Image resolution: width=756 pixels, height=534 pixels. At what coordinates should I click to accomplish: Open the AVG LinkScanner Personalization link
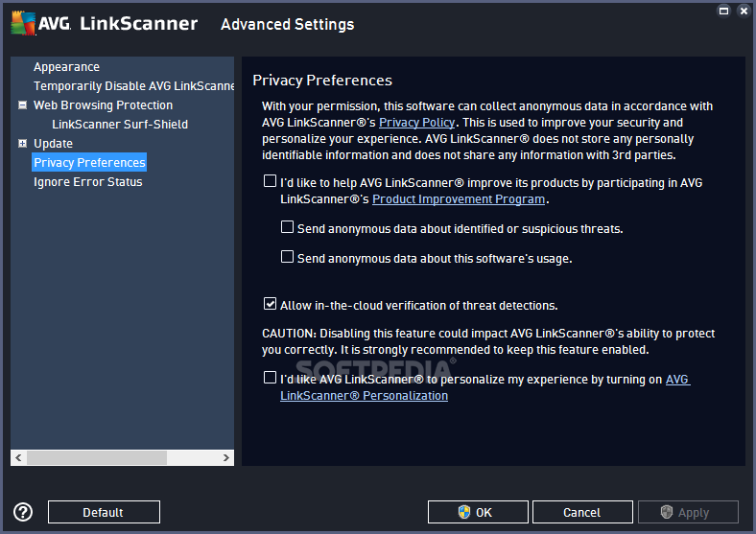(364, 396)
